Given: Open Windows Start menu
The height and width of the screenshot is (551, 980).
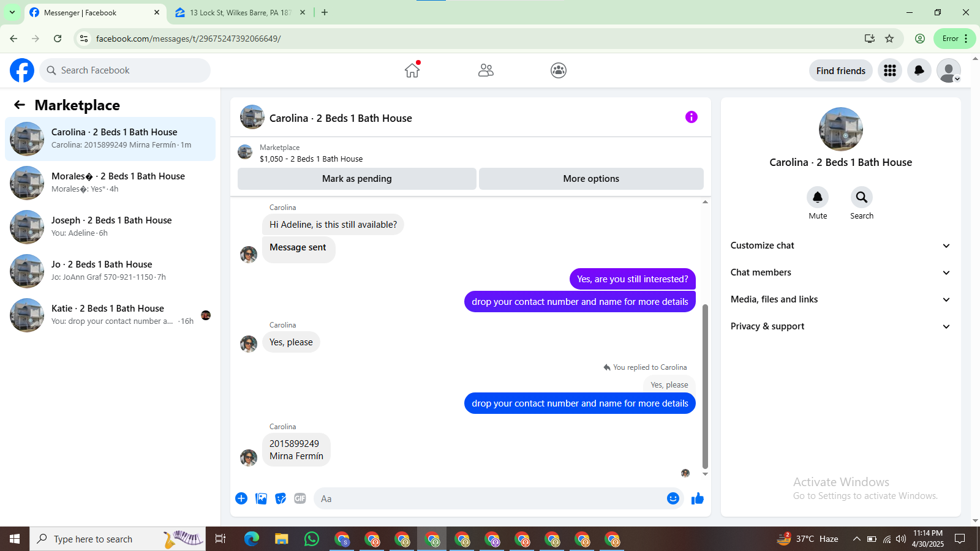Looking at the screenshot, I should tap(15, 539).
